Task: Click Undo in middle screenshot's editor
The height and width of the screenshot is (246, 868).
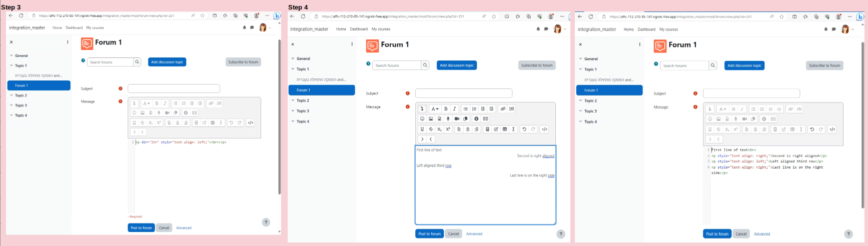Action: point(524,129)
